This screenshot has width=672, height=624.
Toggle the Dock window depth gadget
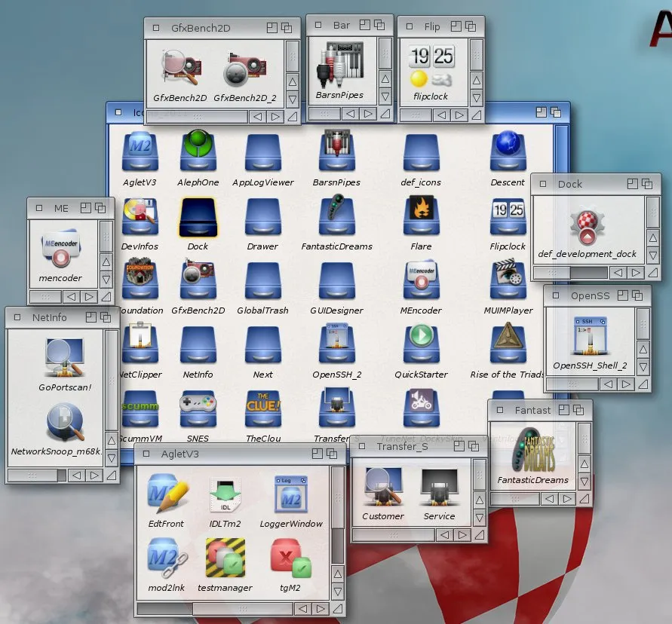click(646, 184)
